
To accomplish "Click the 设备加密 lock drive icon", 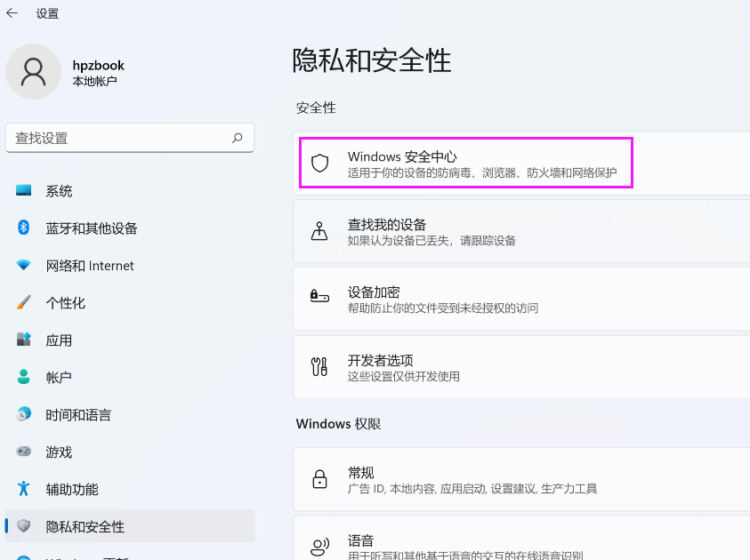I will (319, 296).
